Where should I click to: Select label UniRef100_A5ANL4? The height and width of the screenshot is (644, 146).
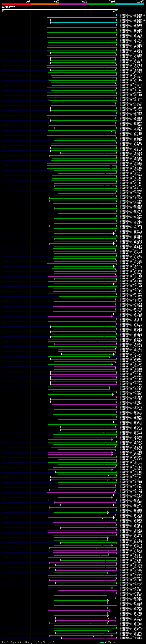(131, 65)
